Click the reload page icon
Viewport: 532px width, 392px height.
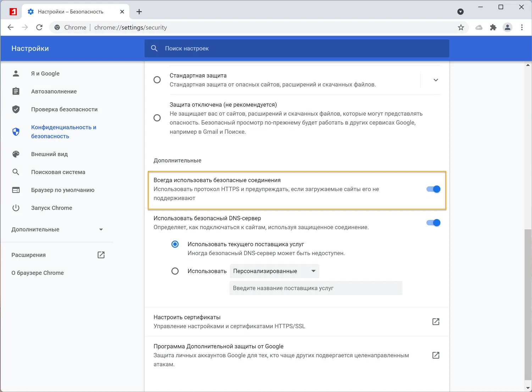pyautogui.click(x=39, y=27)
